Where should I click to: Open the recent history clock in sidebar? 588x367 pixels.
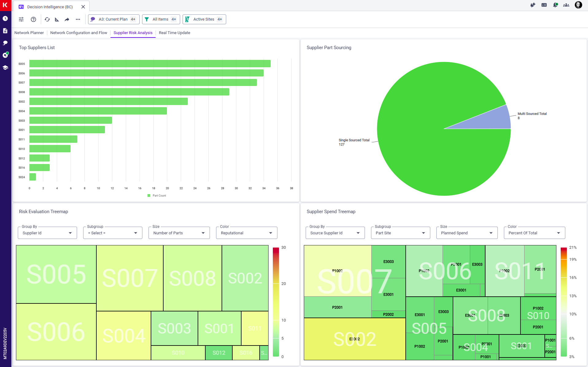click(5, 18)
